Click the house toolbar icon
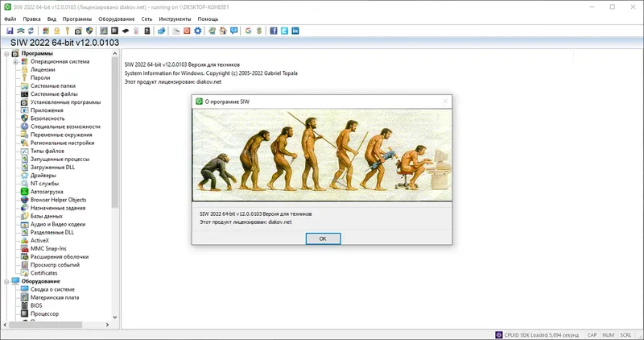Image resolution: width=644 pixels, height=340 pixels. click(x=223, y=31)
